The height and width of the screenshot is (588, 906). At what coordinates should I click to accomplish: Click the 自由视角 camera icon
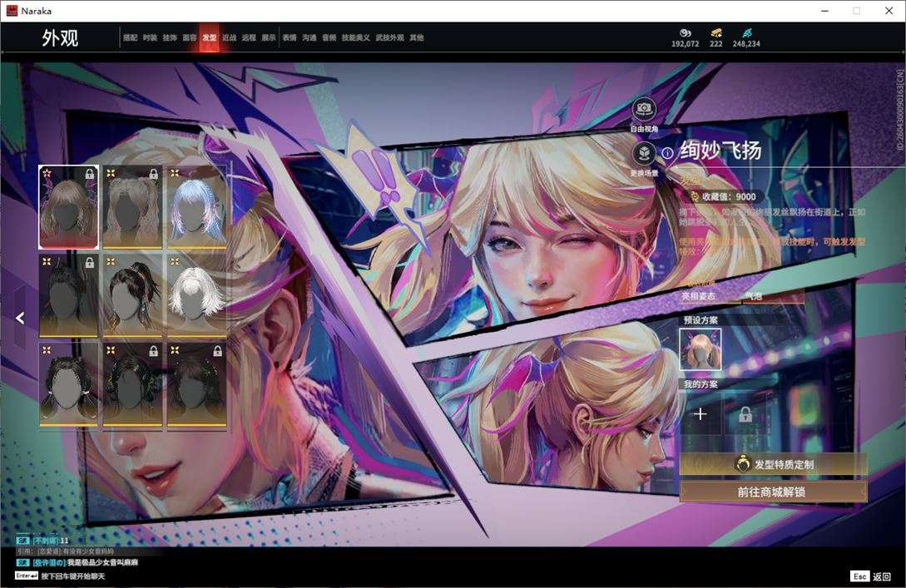click(x=644, y=109)
